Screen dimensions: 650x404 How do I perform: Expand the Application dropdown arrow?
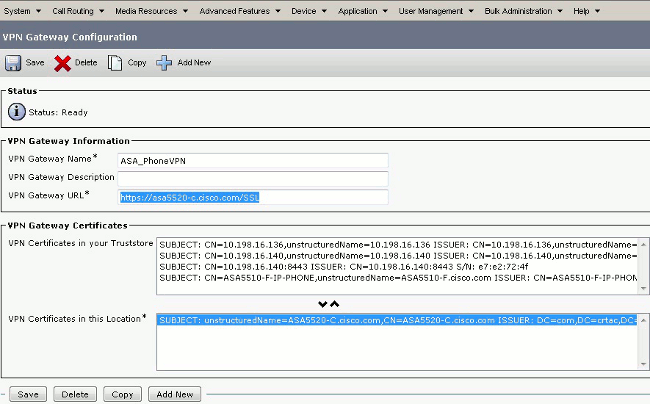(x=385, y=11)
